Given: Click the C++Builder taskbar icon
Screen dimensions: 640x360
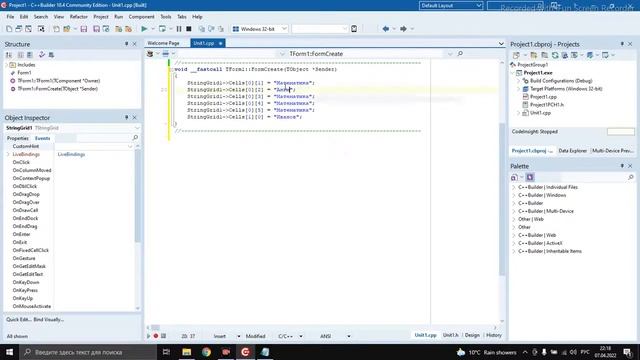Looking at the screenshot, I should click(245, 352).
